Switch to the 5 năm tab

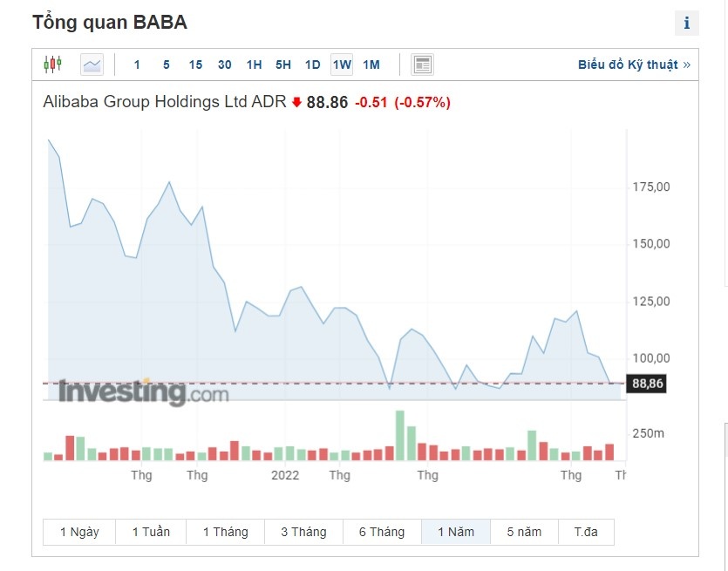click(x=524, y=532)
